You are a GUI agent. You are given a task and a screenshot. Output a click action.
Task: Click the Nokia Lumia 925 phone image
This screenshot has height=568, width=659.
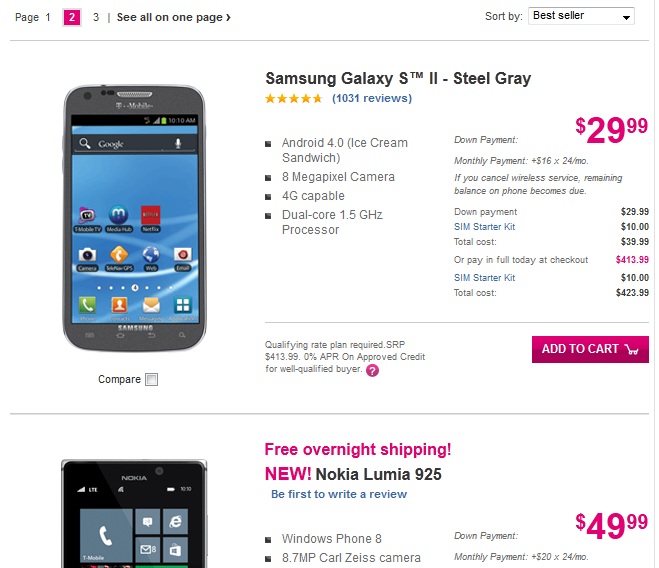click(x=133, y=515)
